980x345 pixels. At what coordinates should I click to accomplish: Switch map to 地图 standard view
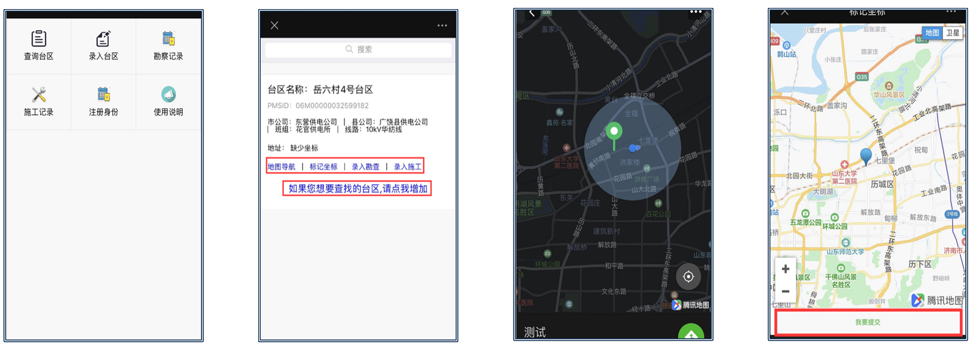(x=932, y=33)
